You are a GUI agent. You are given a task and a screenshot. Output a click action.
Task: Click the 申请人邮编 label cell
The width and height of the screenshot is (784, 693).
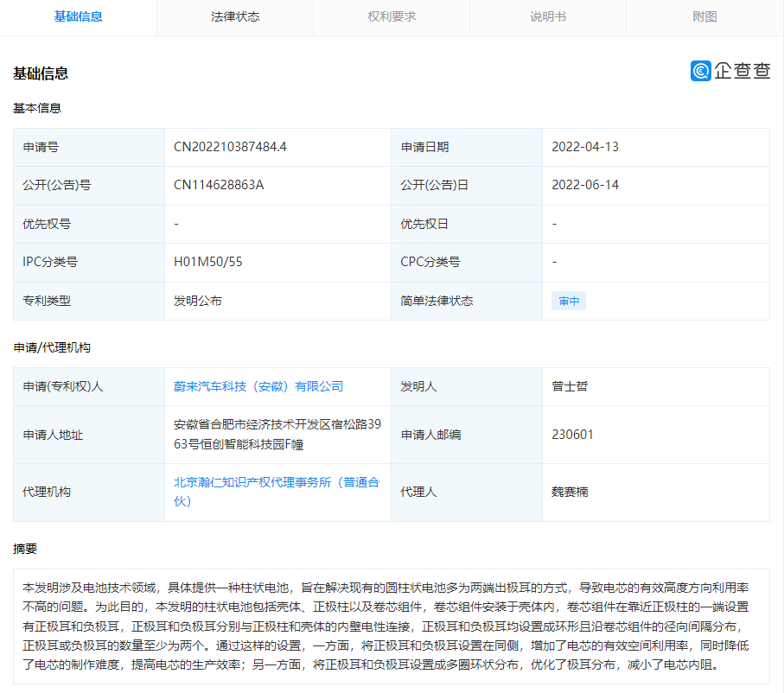pyautogui.click(x=467, y=435)
